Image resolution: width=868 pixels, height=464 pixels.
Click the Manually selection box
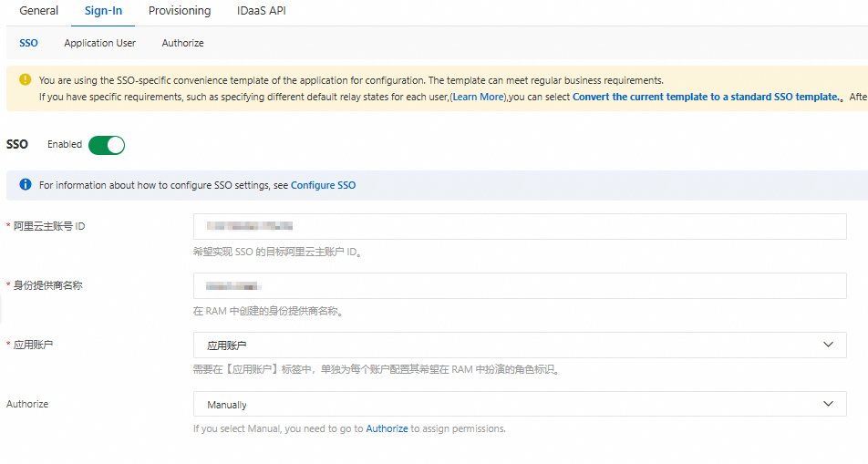[x=520, y=404]
